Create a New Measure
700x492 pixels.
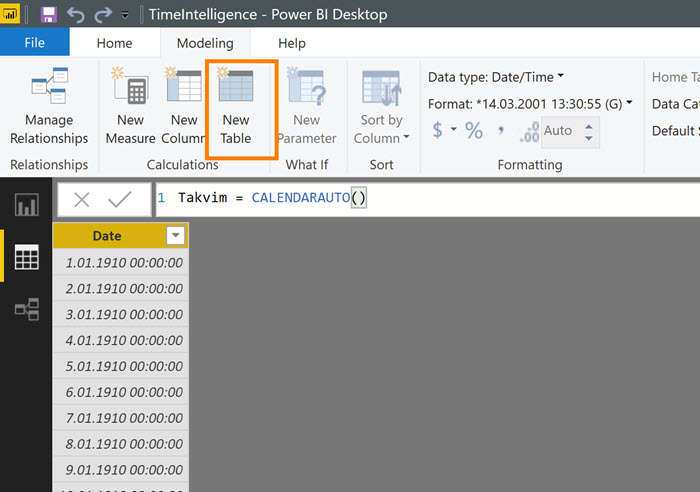click(130, 106)
